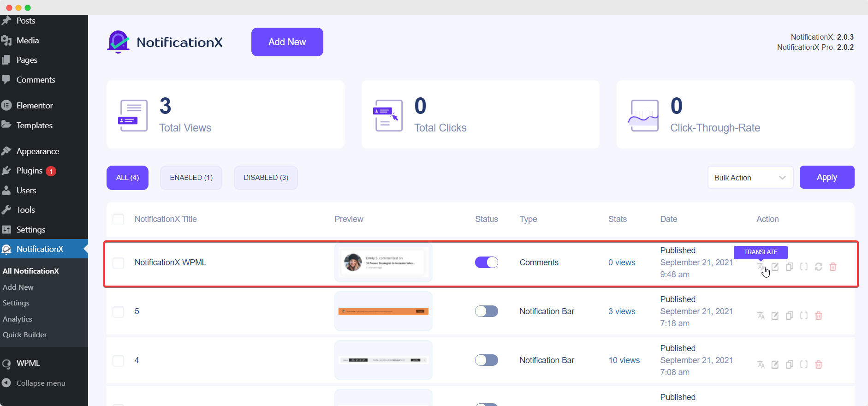Enable the status toggle for notification 5
The height and width of the screenshot is (406, 868).
coord(487,311)
